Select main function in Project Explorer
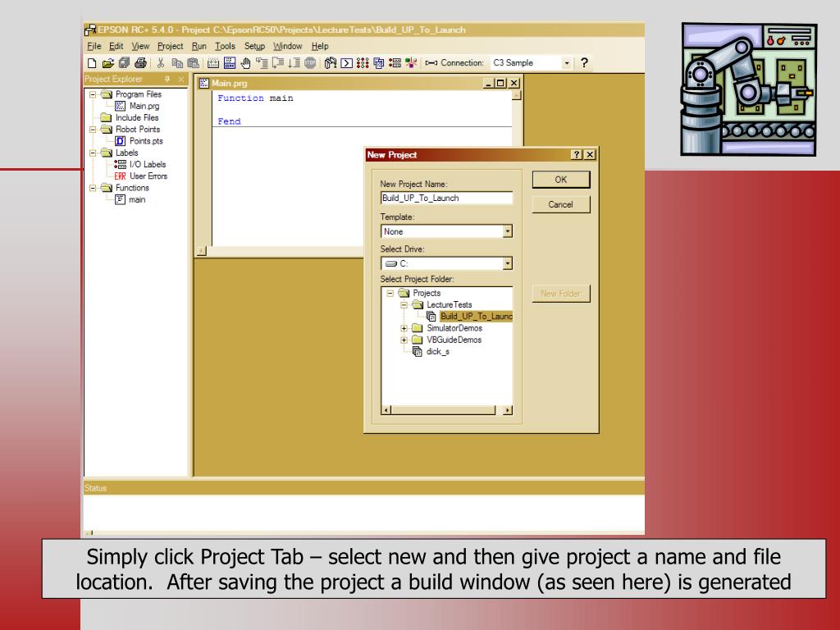840x630 pixels. click(130, 200)
